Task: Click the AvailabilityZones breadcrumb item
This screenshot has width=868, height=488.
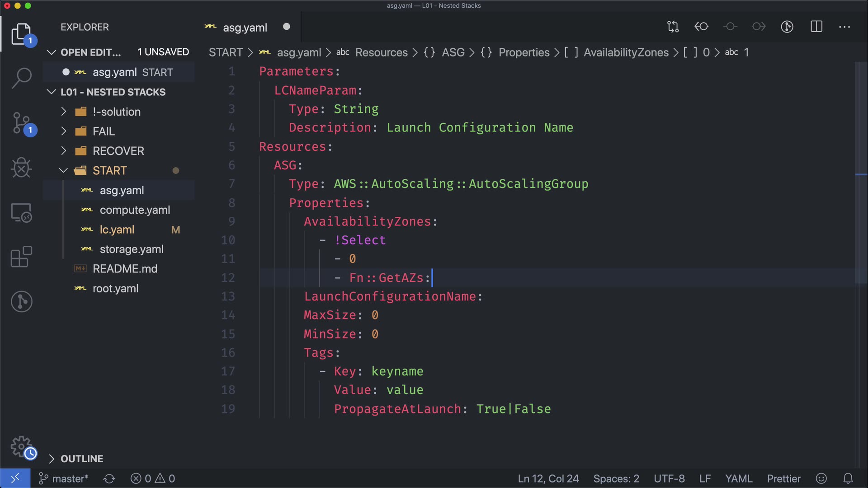Action: point(626,52)
